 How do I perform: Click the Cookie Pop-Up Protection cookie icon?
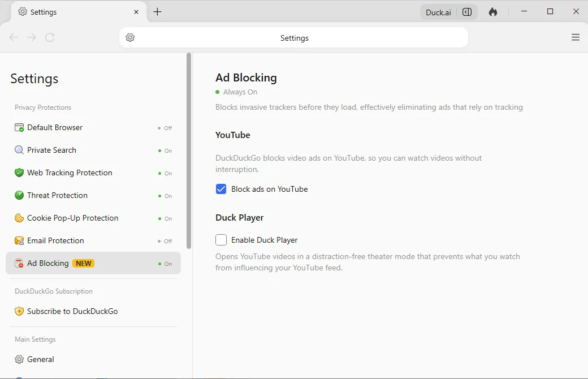[x=19, y=218]
